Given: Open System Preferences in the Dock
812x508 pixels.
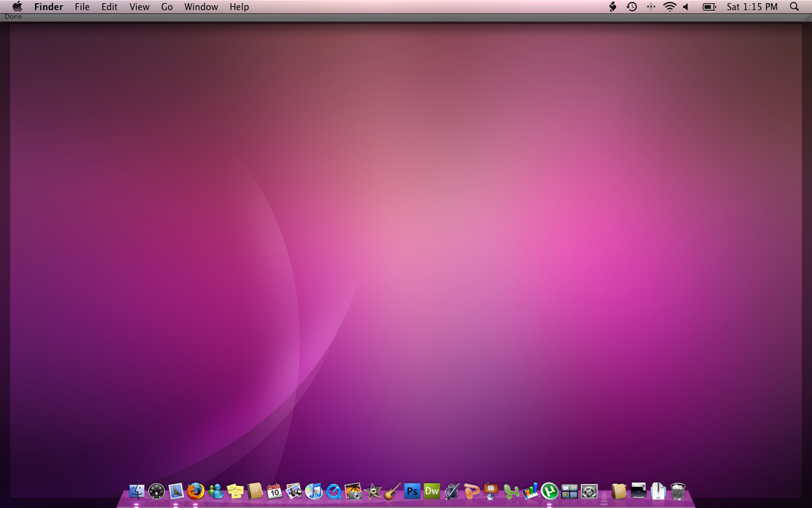Looking at the screenshot, I should click(589, 491).
